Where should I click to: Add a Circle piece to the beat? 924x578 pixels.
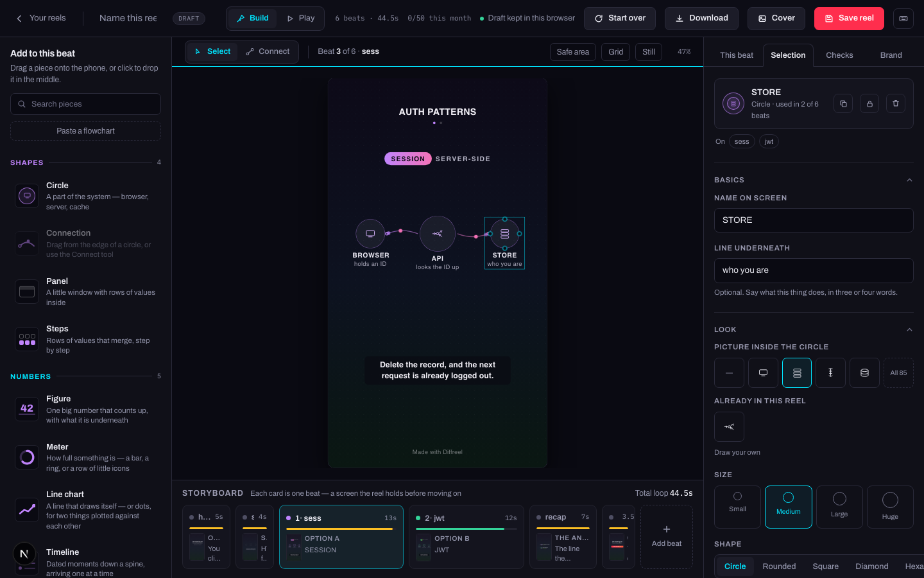[x=86, y=196]
